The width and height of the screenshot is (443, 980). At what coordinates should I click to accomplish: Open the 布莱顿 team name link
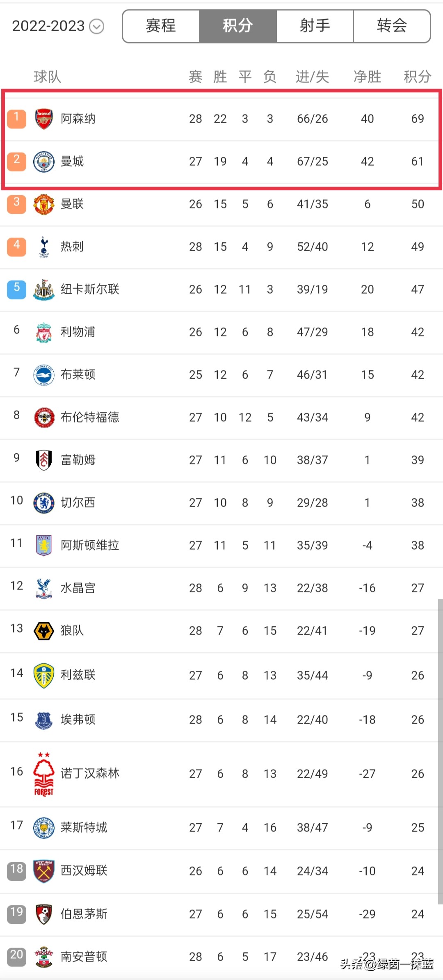point(78,375)
